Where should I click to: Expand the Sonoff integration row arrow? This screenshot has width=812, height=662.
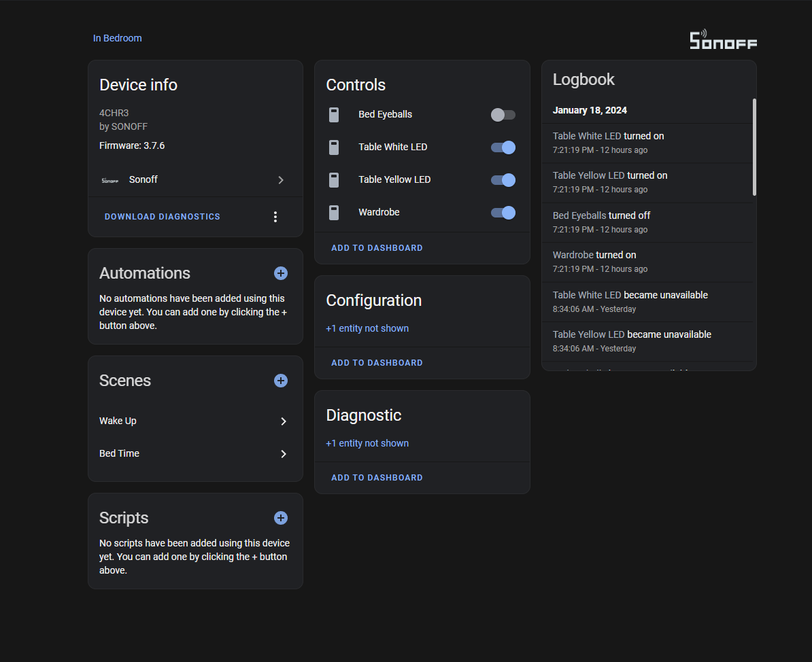281,180
